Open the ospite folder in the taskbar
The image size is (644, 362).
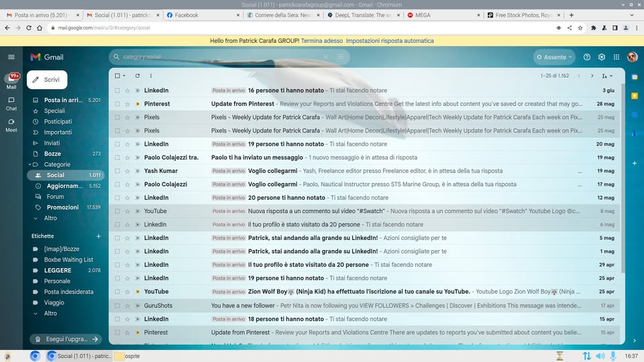tap(127, 356)
